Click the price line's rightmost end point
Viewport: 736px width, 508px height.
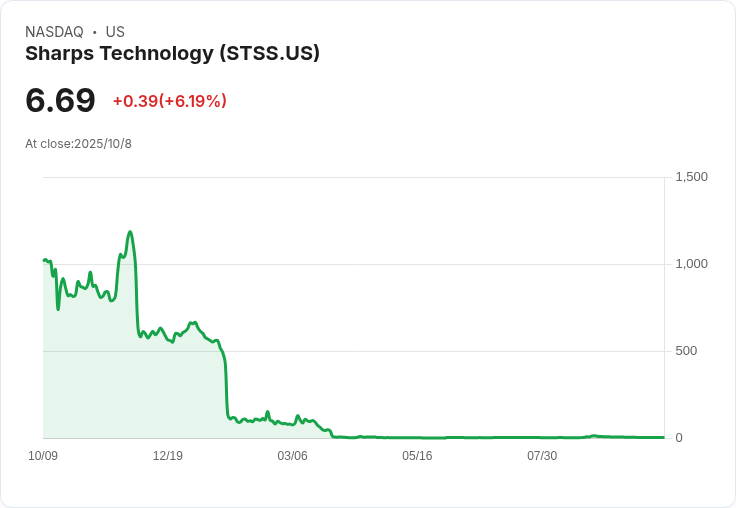663,437
